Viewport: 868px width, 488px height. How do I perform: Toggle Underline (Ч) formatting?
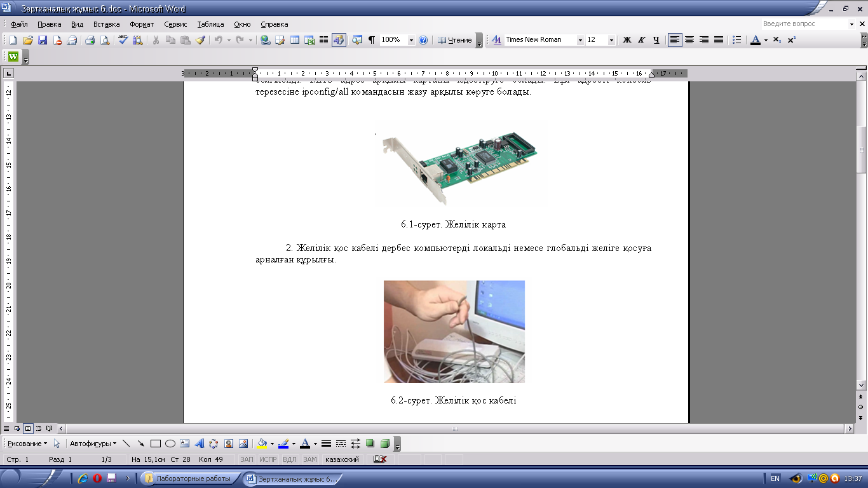[x=656, y=40]
